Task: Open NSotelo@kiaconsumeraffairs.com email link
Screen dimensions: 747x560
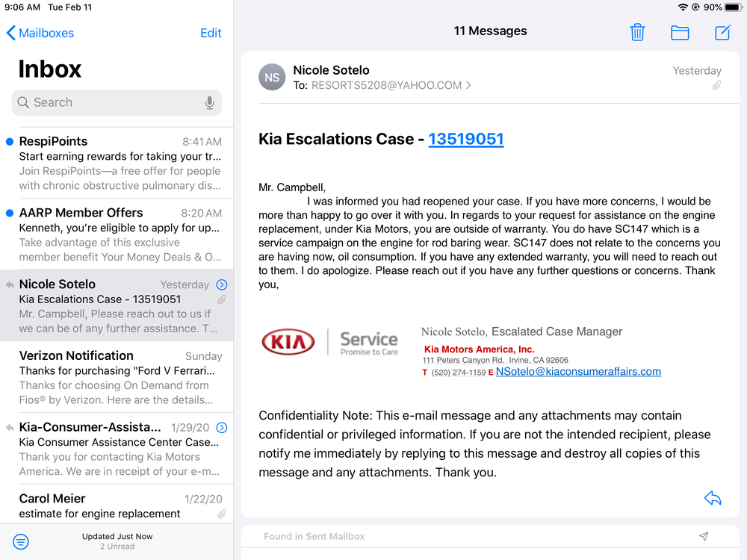Action: [x=578, y=372]
